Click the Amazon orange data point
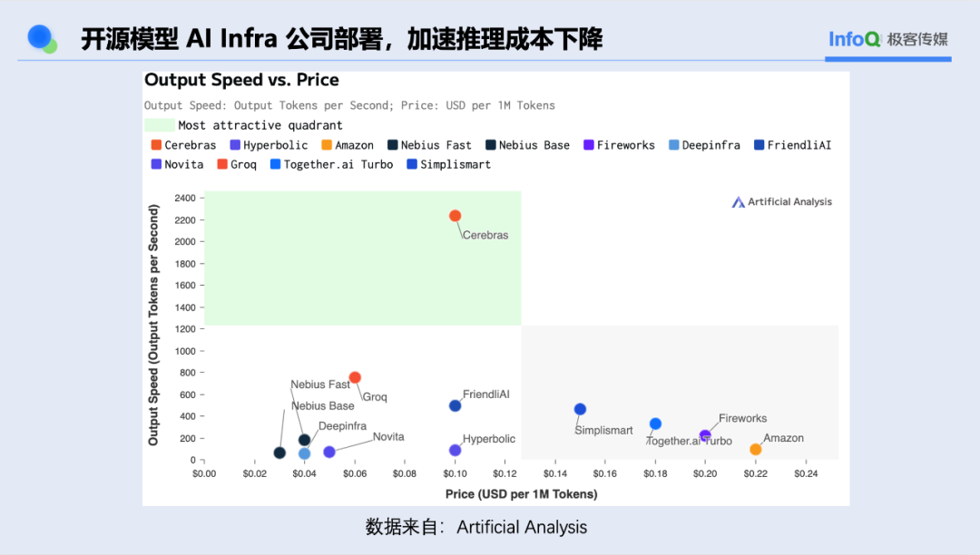Viewport: 980px width, 555px height. point(755,448)
